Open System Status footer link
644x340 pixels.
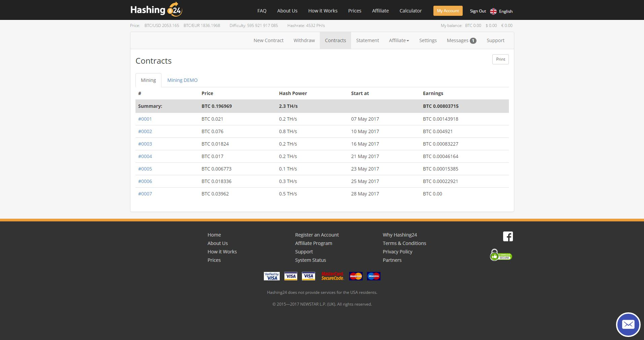point(310,260)
